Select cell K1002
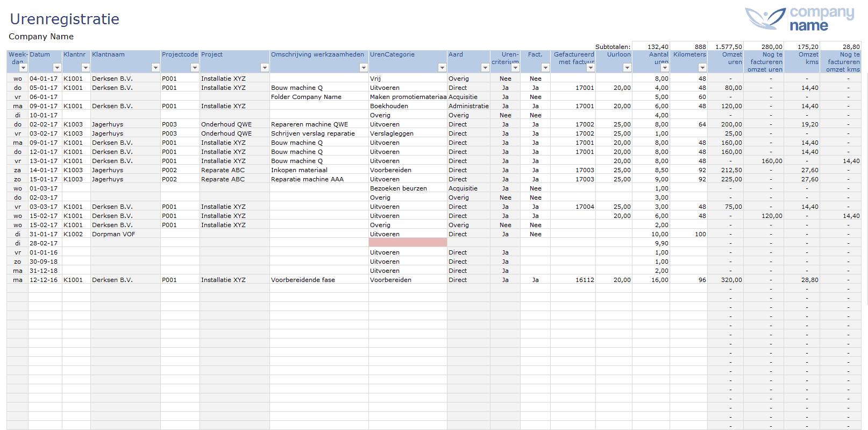The height and width of the screenshot is (430, 868). (76, 234)
